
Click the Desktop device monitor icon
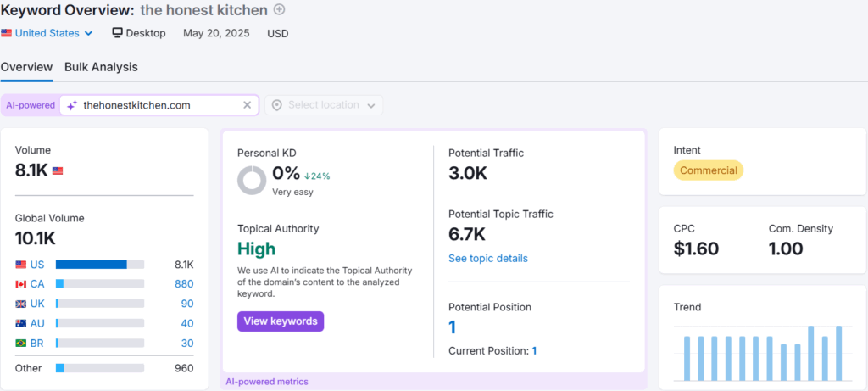(x=117, y=33)
